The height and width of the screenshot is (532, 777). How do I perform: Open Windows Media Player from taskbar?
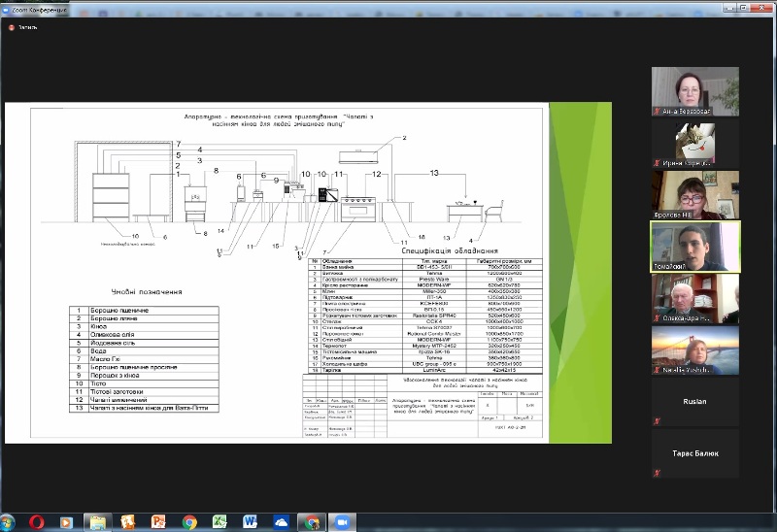[67, 521]
